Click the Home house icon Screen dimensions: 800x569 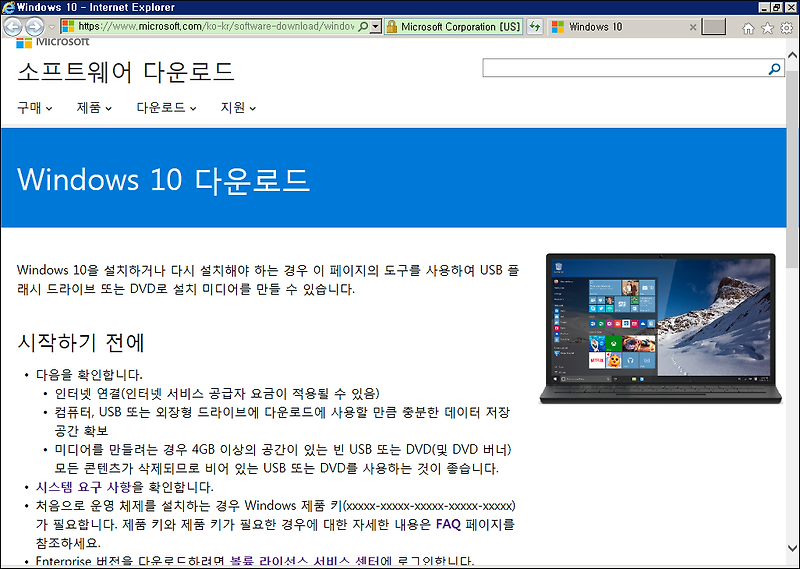tap(748, 28)
